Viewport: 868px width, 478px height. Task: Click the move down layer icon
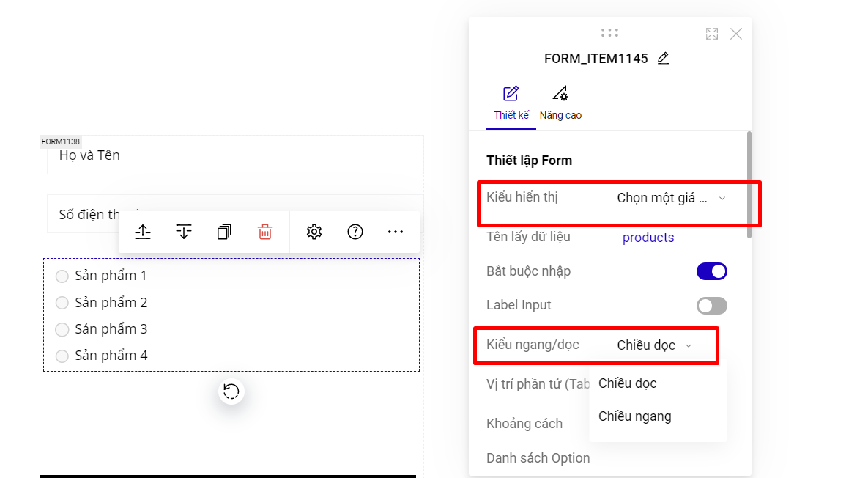[x=184, y=232]
